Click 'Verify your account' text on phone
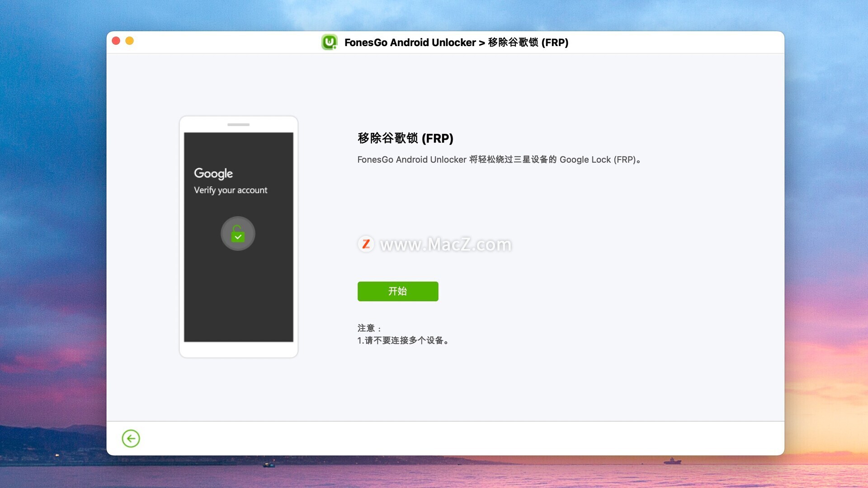Screen dimensions: 868x488 231,190
